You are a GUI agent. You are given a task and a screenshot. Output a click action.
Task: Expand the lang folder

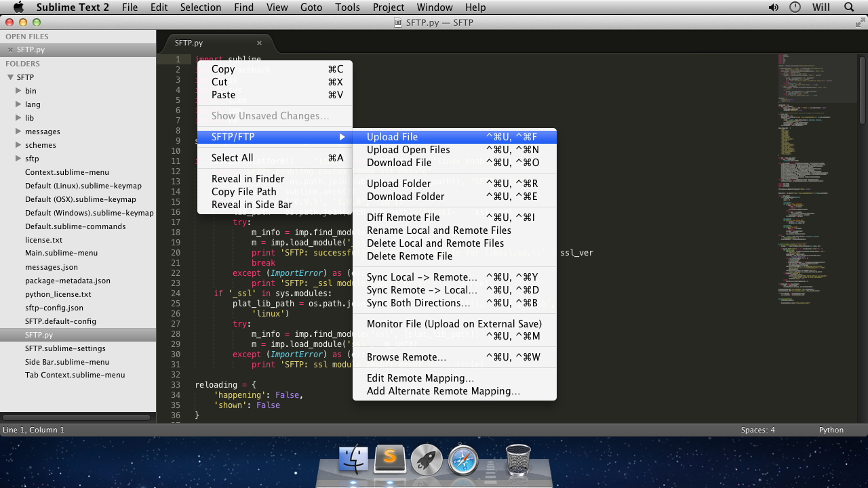18,104
